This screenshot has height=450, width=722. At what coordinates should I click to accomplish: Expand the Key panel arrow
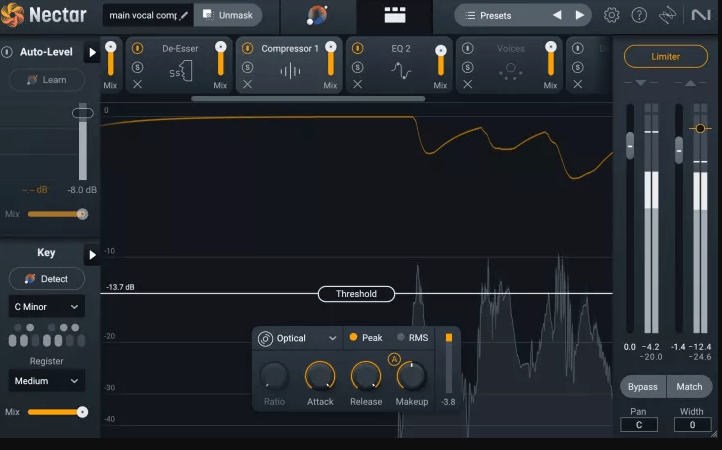(x=92, y=255)
